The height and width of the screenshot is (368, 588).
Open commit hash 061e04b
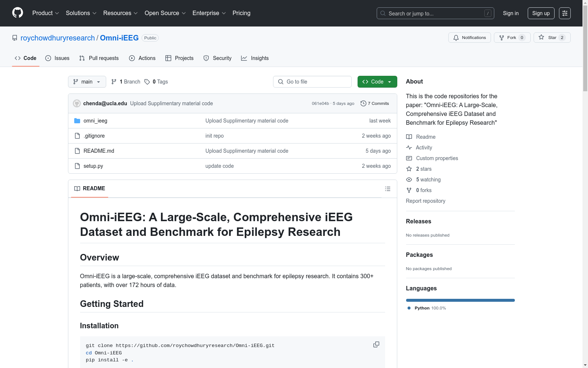[x=320, y=103]
